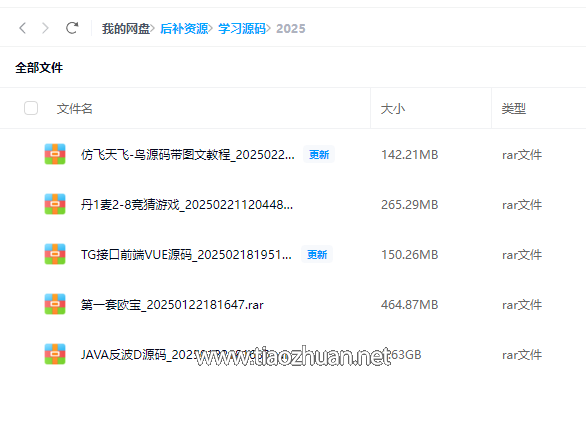Open 第一套欧宝_2025012218​1647.rar file

tap(172, 305)
